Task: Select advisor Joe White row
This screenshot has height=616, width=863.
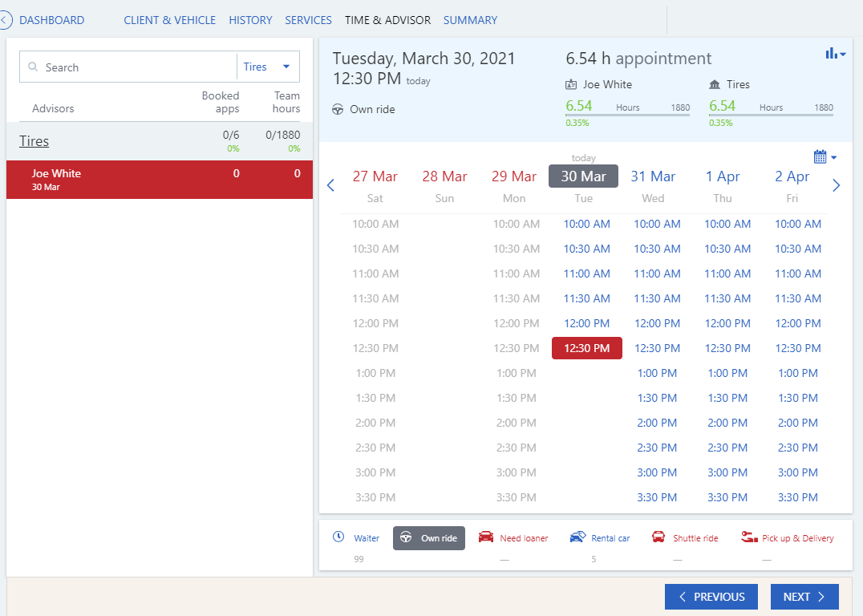Action: point(160,180)
